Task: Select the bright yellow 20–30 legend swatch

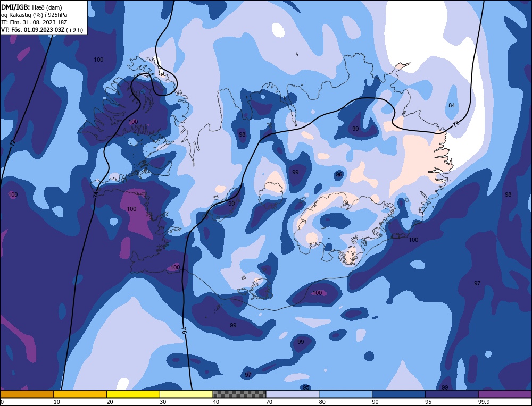Action: pyautogui.click(x=133, y=394)
